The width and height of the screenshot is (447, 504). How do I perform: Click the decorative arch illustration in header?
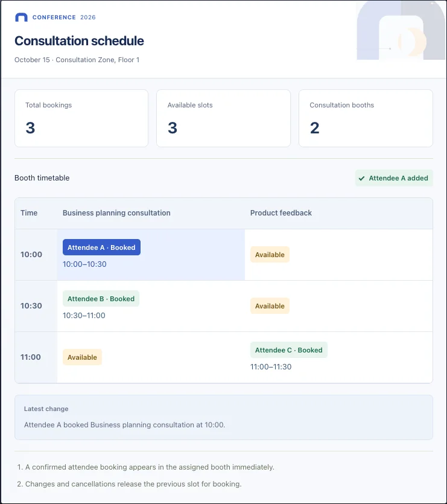401,30
